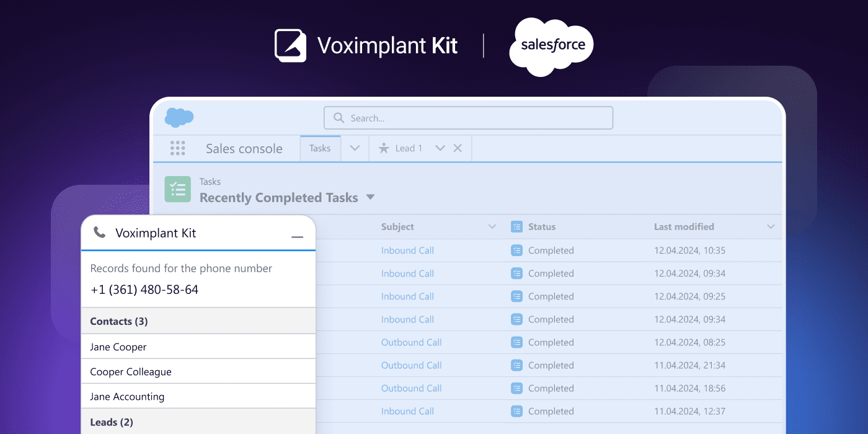Click the task icon in the 12.04.2024, 10:35 row
The width and height of the screenshot is (868, 434).
pyautogui.click(x=516, y=250)
